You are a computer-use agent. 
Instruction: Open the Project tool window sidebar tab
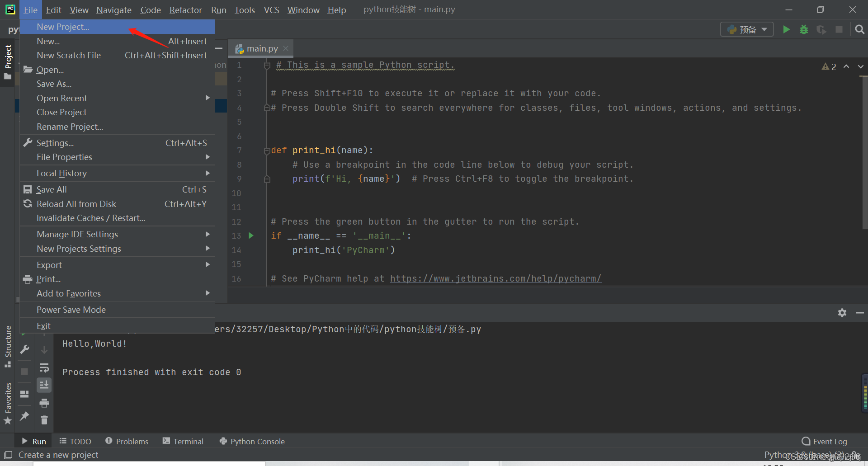[8, 62]
